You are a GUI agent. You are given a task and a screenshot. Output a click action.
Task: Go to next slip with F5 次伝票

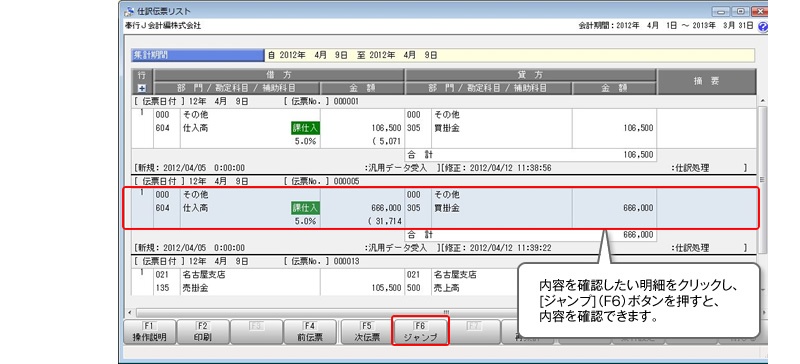366,332
